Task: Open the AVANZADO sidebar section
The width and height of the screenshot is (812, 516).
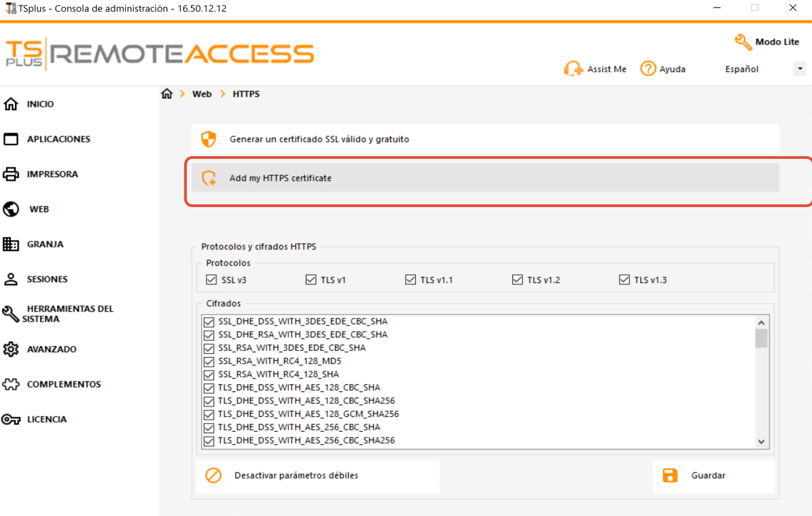Action: coord(52,350)
